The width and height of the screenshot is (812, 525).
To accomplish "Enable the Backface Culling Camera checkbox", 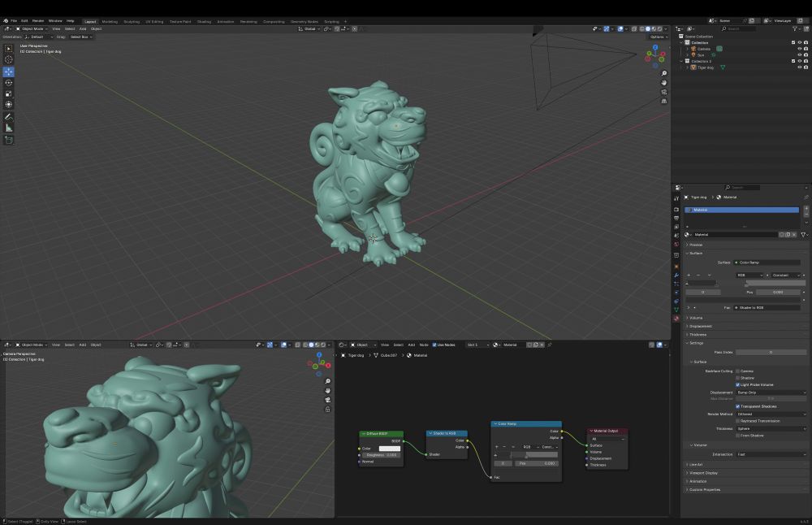I will tap(737, 371).
